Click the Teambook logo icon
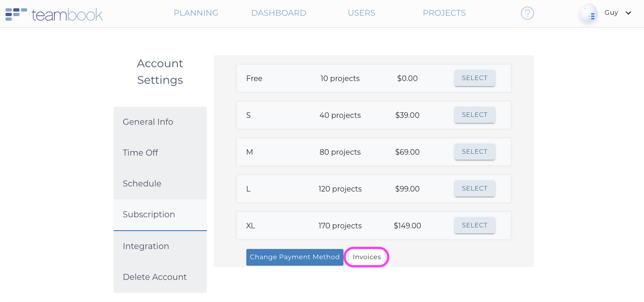This screenshot has height=302, width=644. 16,14
